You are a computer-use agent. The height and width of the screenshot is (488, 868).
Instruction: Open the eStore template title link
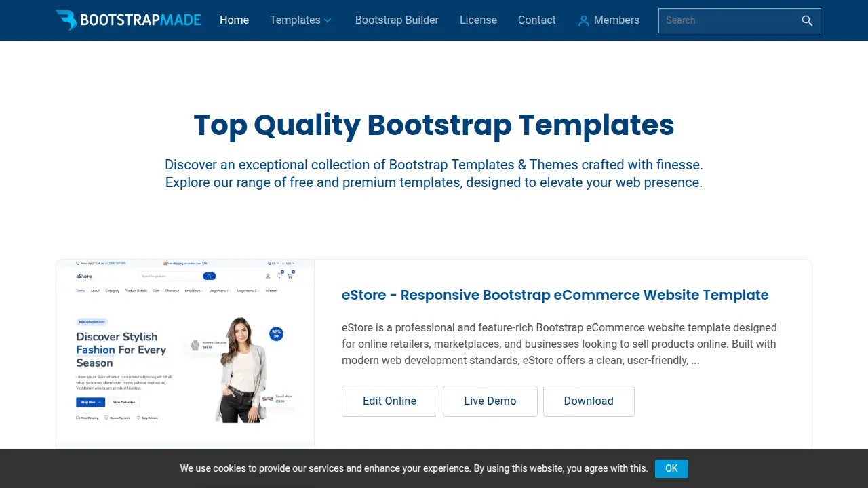click(x=555, y=295)
